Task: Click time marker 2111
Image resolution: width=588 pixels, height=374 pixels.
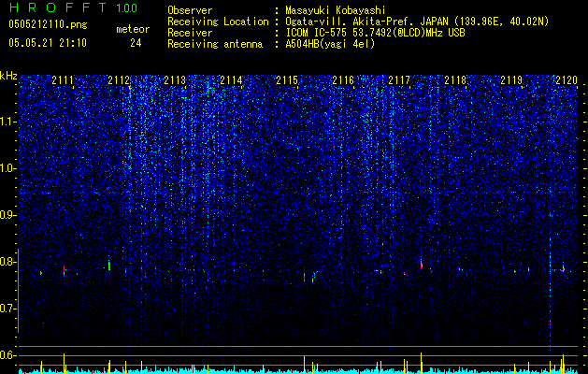Action: pyautogui.click(x=63, y=80)
